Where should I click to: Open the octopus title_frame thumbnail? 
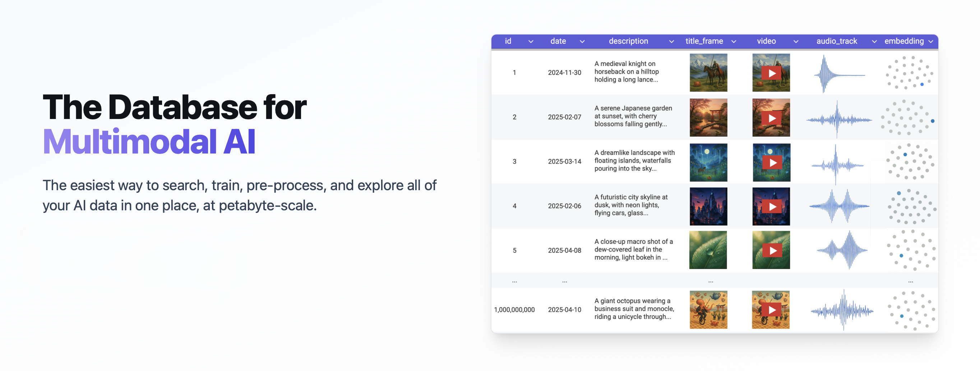(708, 310)
